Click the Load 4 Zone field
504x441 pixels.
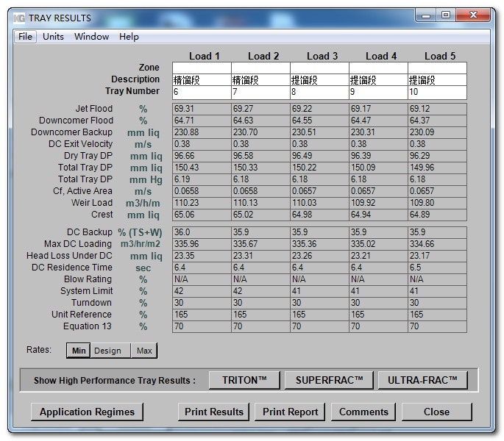tap(378, 68)
